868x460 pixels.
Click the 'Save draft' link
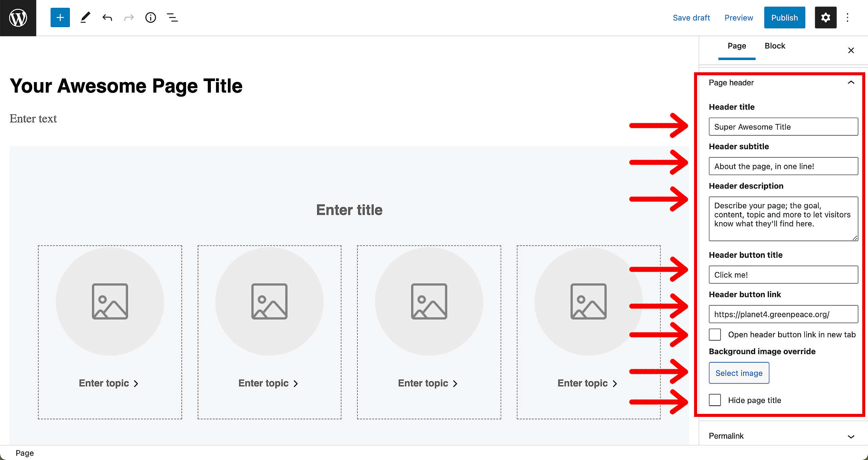pos(691,17)
